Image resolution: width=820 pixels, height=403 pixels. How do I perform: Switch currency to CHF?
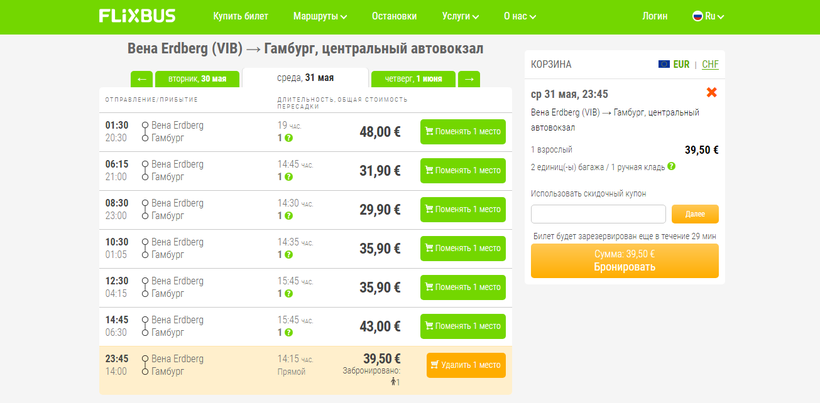710,64
